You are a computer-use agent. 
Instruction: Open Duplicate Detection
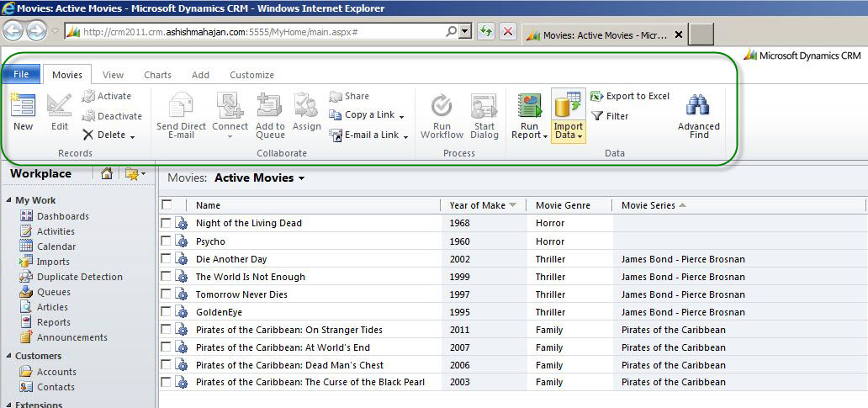click(x=71, y=276)
